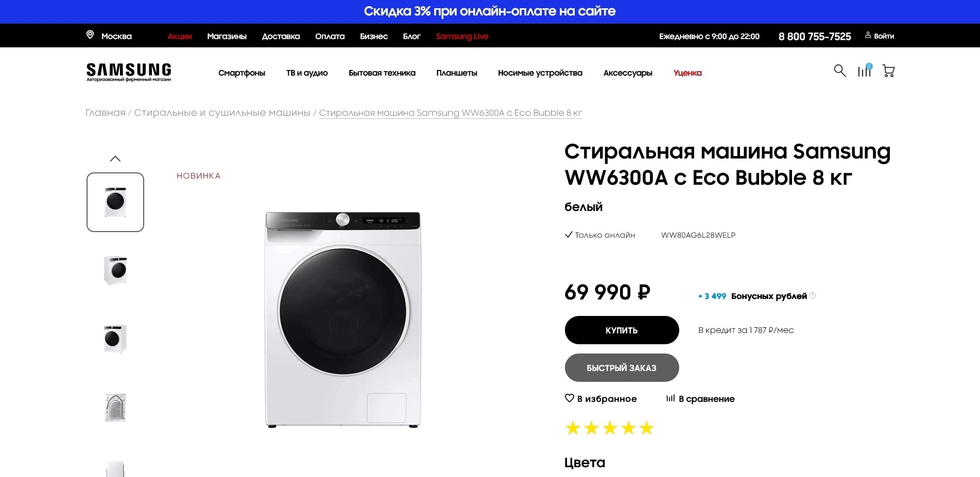Image resolution: width=980 pixels, height=477 pixels.
Task: Click the Samsung logo to go home
Action: click(x=128, y=70)
